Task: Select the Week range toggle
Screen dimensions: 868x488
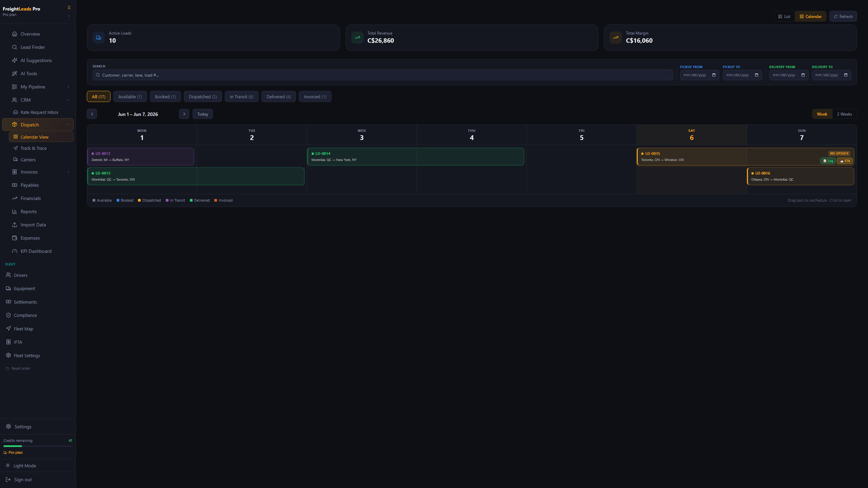Action: [x=822, y=114]
